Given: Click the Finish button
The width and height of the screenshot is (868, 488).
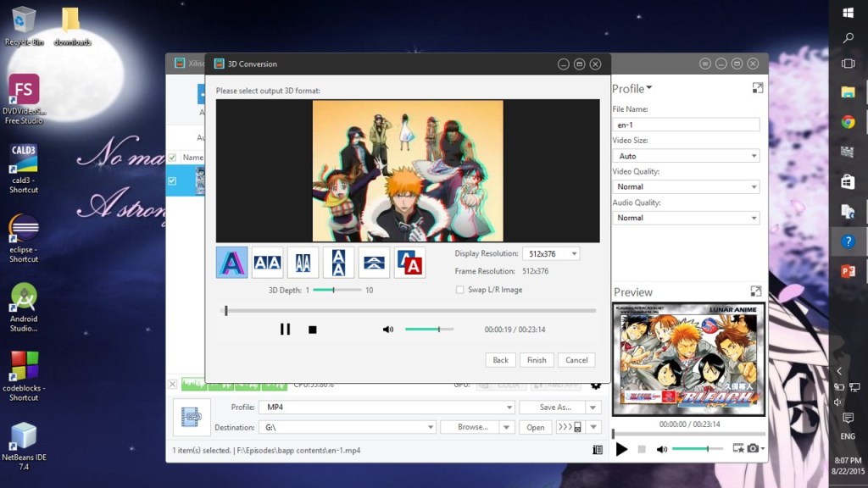Looking at the screenshot, I should pos(537,360).
